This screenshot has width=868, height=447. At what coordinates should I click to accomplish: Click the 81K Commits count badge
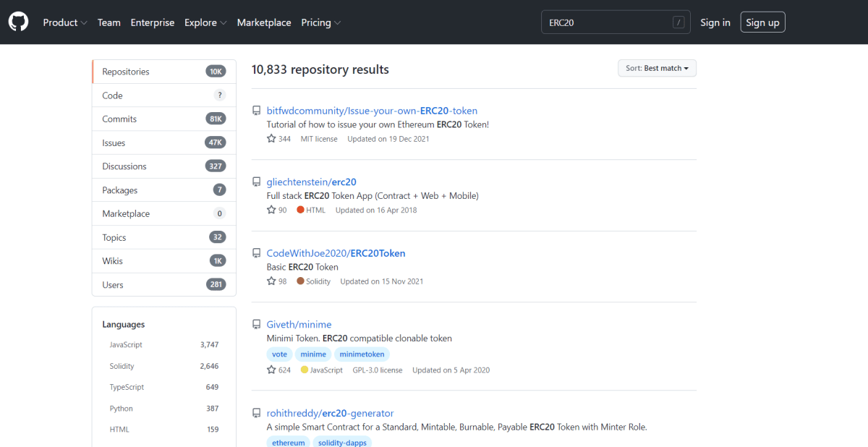(216, 119)
